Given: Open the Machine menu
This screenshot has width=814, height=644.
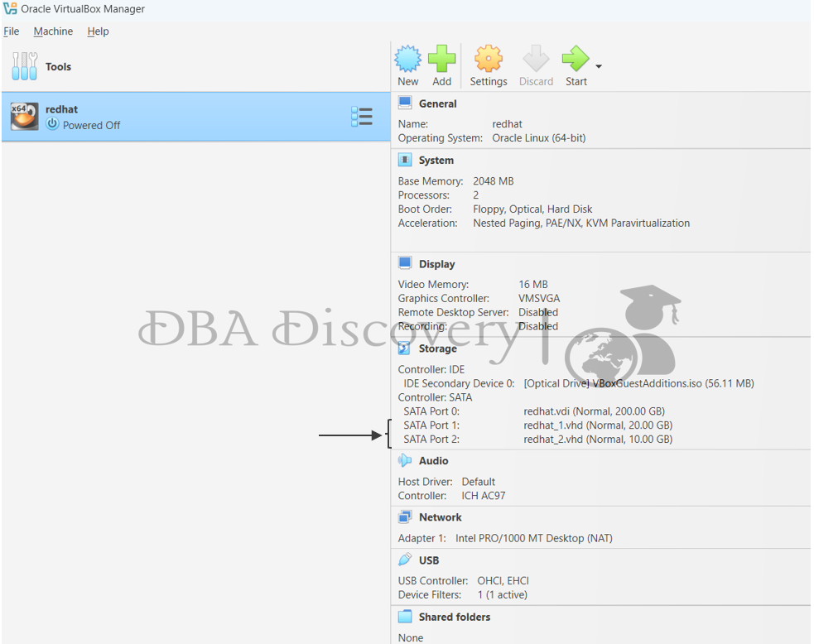Looking at the screenshot, I should click(x=53, y=31).
